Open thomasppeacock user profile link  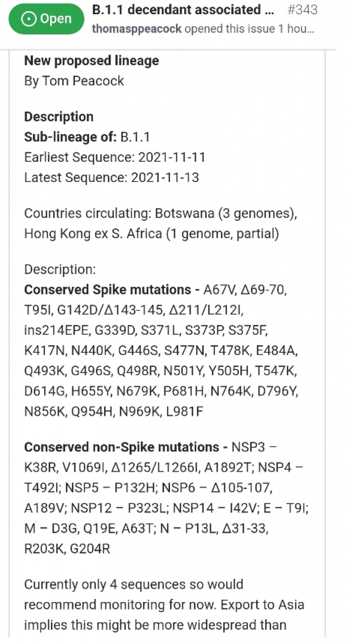point(137,29)
